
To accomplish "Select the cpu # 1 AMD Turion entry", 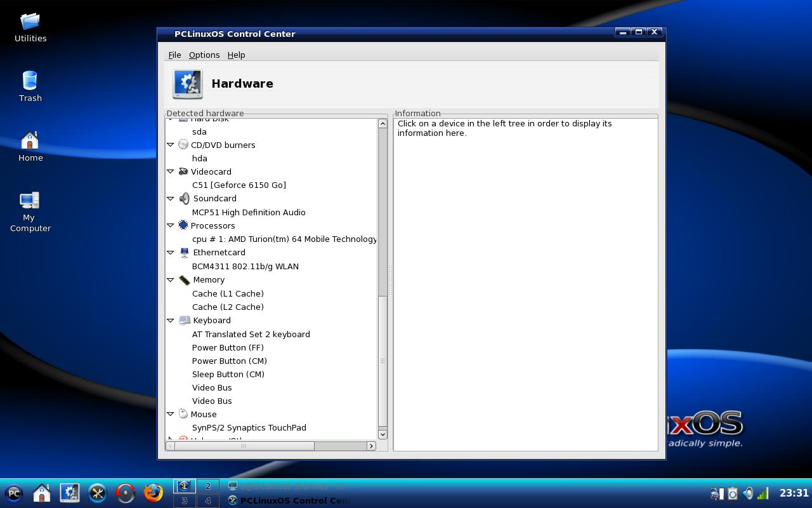I will 284,239.
